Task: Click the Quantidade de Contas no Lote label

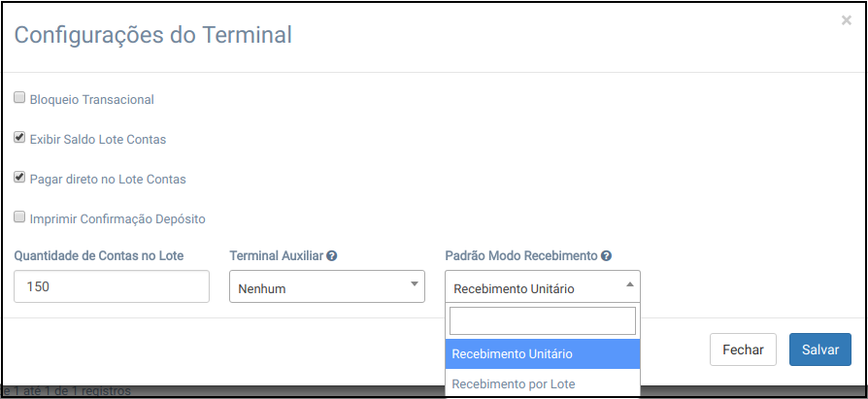Action: pos(99,256)
